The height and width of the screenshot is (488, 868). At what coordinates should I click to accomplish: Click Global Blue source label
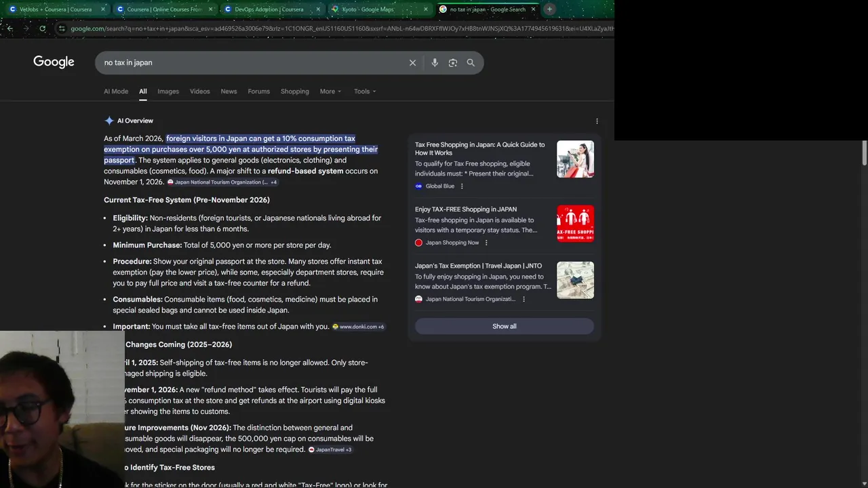440,186
